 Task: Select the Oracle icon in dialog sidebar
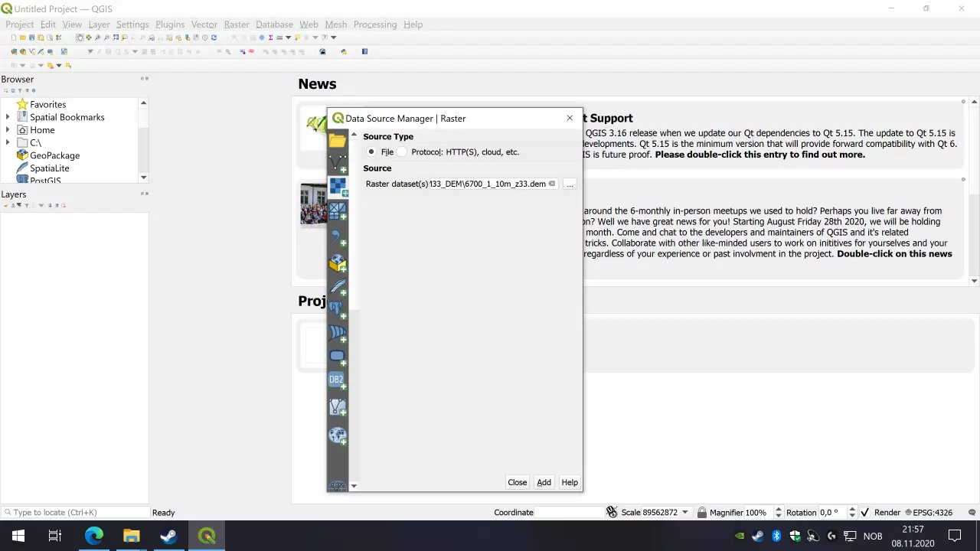[x=338, y=357]
